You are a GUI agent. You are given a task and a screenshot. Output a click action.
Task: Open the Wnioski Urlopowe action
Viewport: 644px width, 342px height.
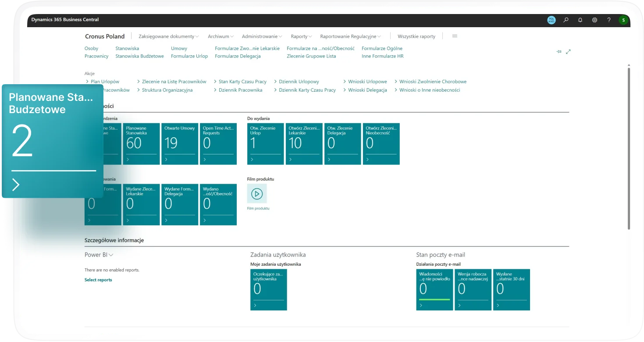(367, 82)
